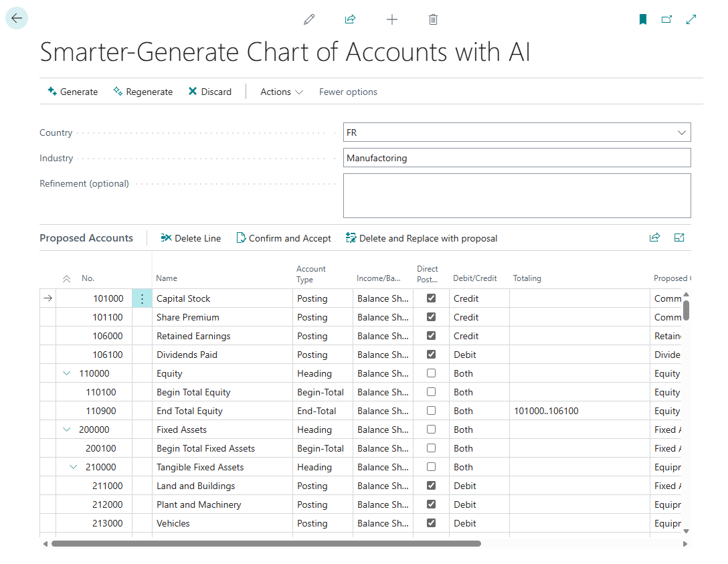This screenshot has height=564, width=728.
Task: Share the Proposed Accounts list
Action: pyautogui.click(x=654, y=238)
